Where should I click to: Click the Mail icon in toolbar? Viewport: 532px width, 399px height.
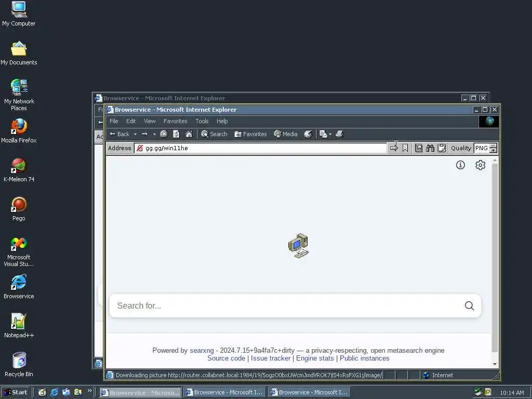323,134
